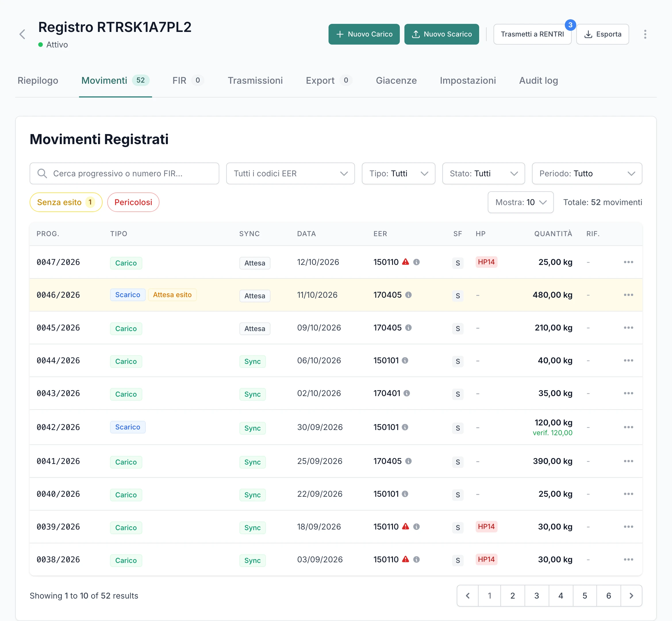This screenshot has height=621, width=672.
Task: Open the Tipo: Tutti dropdown
Action: 399,173
